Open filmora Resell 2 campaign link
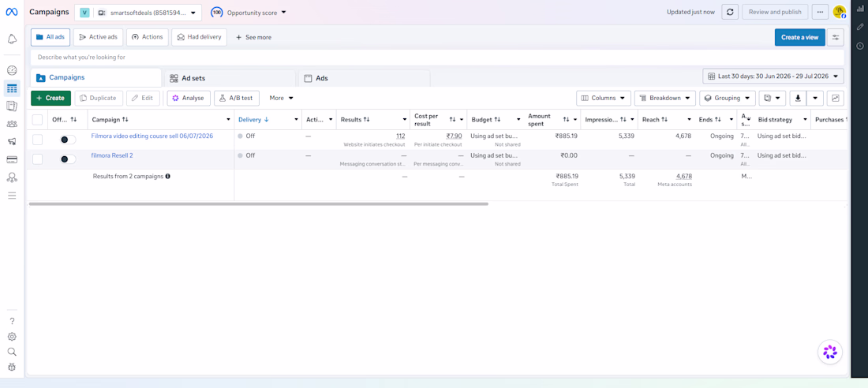868x388 pixels. pyautogui.click(x=112, y=155)
